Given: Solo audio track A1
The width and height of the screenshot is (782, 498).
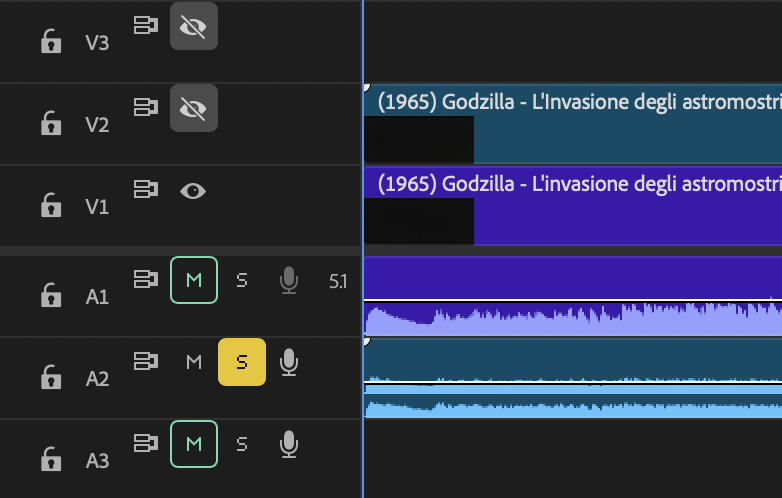Looking at the screenshot, I should click(241, 281).
